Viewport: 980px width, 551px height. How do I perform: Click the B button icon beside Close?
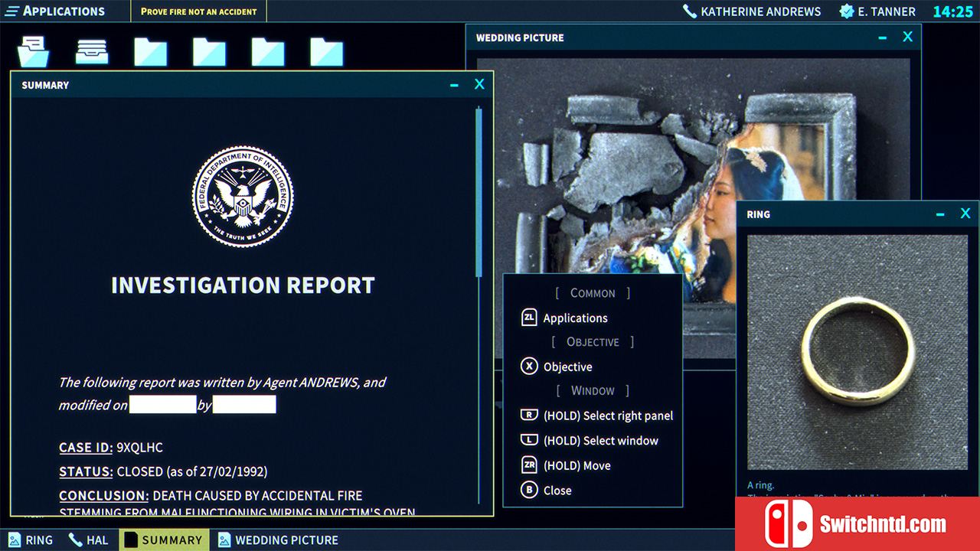coord(529,490)
